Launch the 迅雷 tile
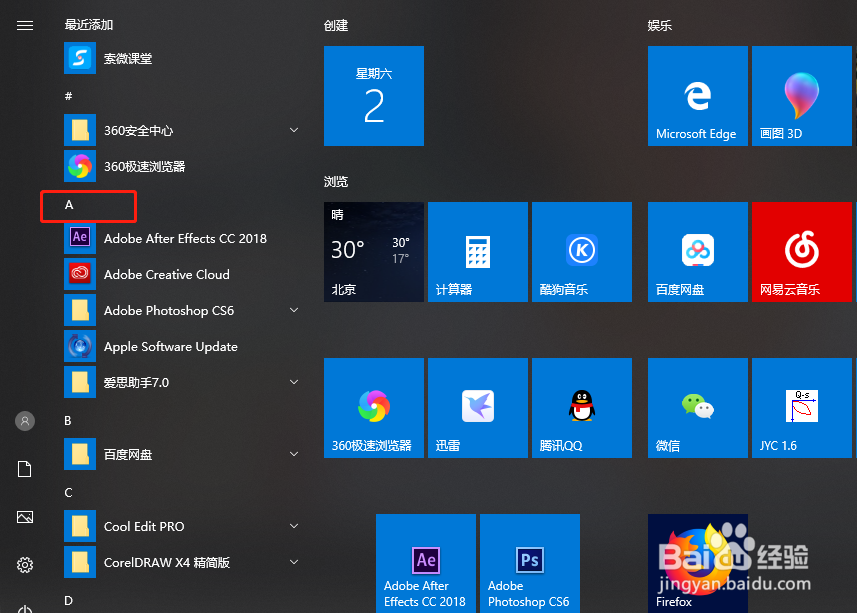This screenshot has width=857, height=613. 478,408
